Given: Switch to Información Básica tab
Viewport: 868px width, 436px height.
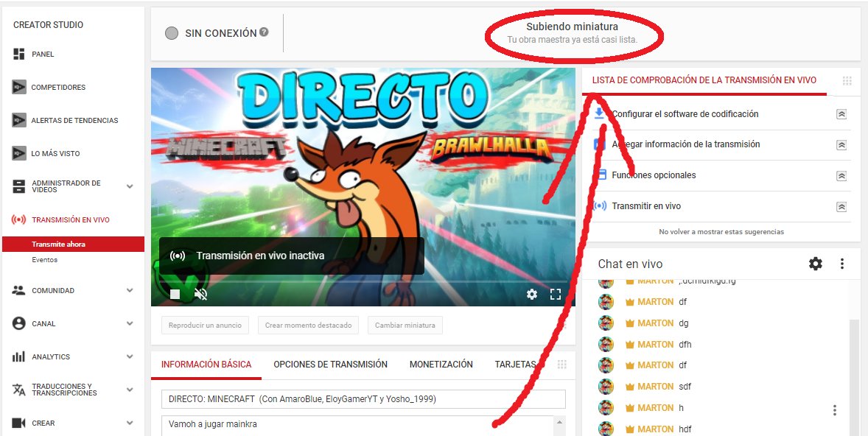Looking at the screenshot, I should (x=206, y=364).
